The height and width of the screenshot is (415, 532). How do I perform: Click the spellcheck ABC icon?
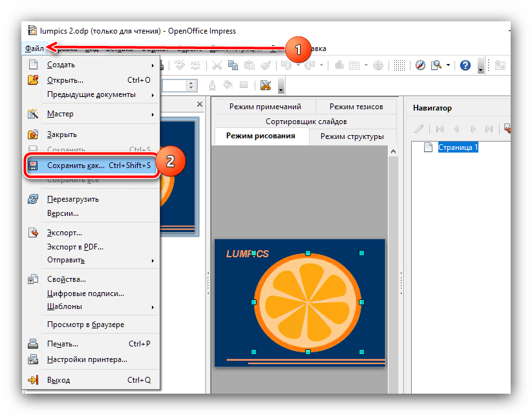pos(178,65)
